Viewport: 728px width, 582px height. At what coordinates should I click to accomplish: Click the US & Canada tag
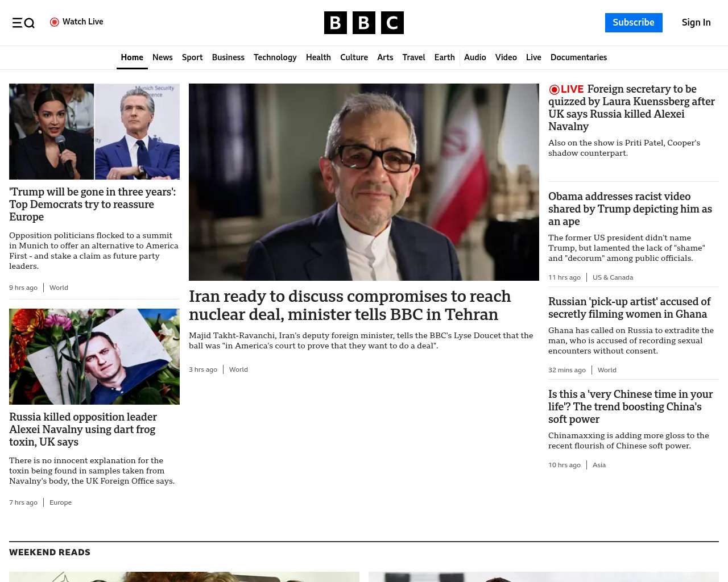pos(613,277)
